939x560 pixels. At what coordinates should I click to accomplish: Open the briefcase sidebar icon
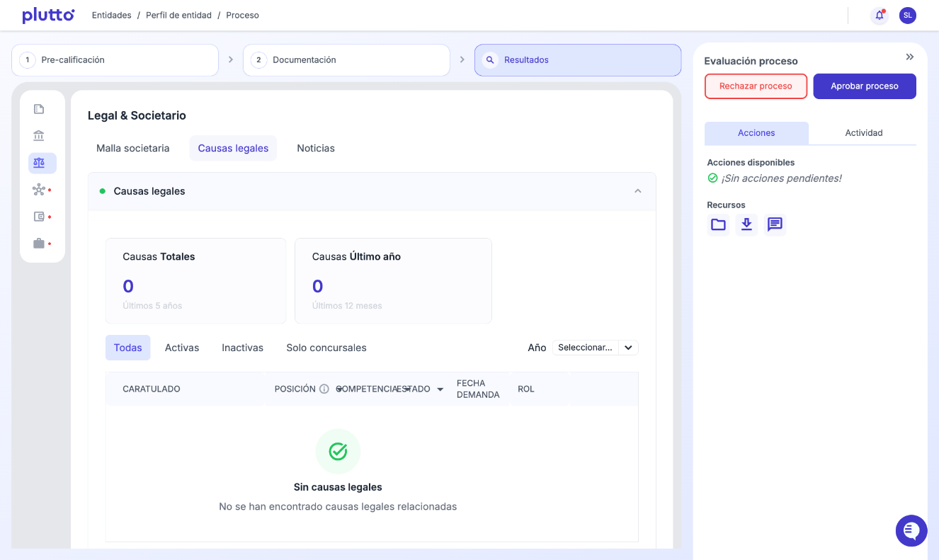(39, 244)
